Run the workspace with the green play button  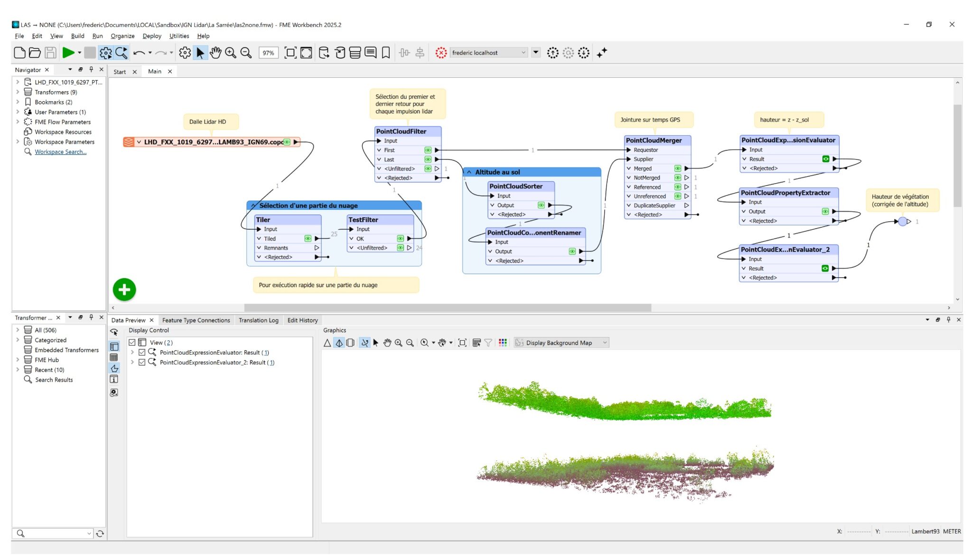tap(67, 53)
